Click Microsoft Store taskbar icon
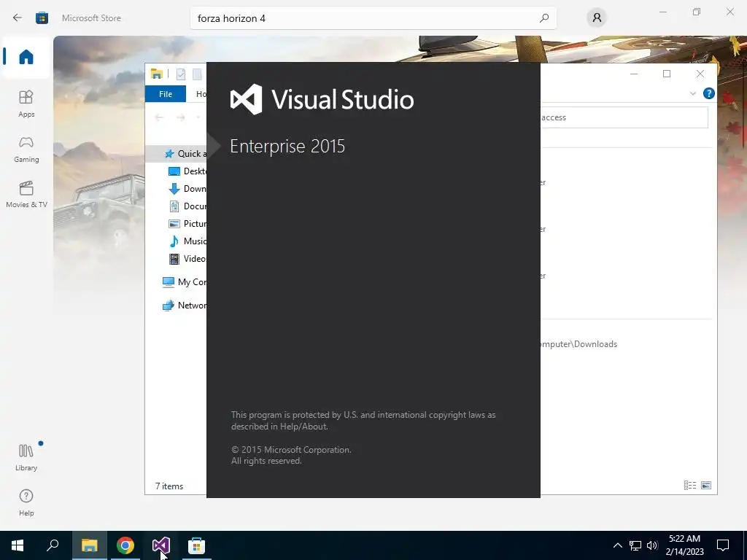Screen dimensions: 747x560 (x=196, y=545)
